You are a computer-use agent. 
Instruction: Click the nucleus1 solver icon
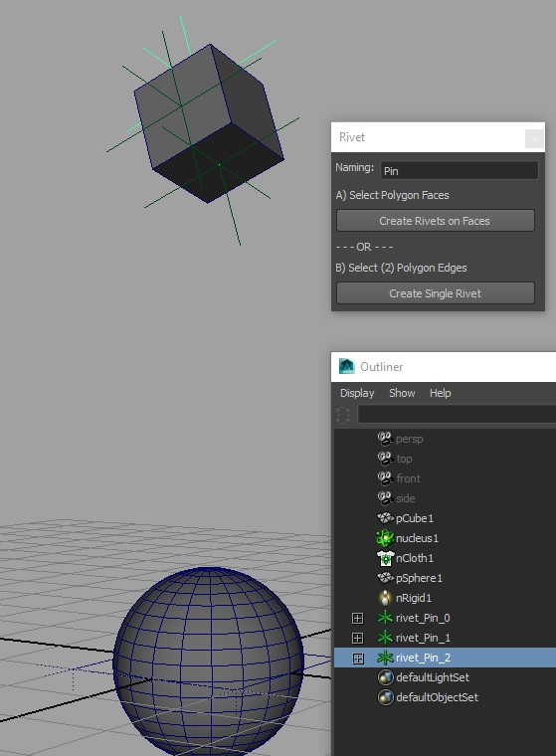[385, 538]
